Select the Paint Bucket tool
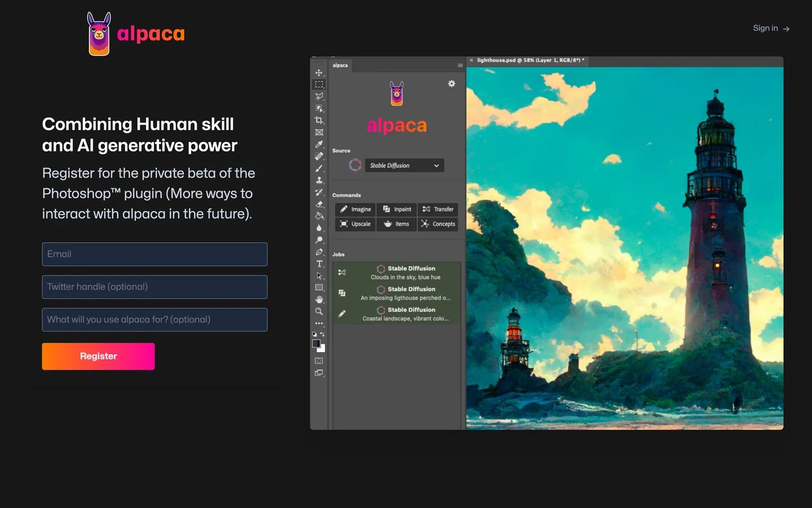This screenshot has width=812, height=508. [x=319, y=216]
